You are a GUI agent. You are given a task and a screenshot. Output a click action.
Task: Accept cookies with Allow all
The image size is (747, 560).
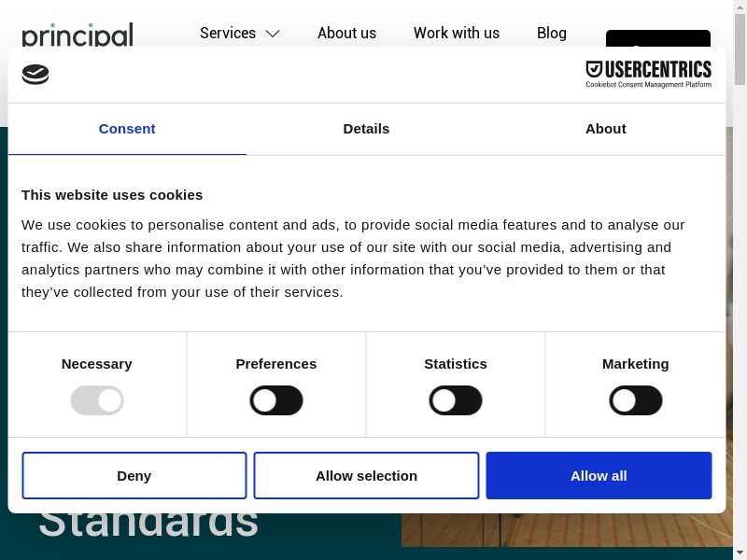point(599,476)
